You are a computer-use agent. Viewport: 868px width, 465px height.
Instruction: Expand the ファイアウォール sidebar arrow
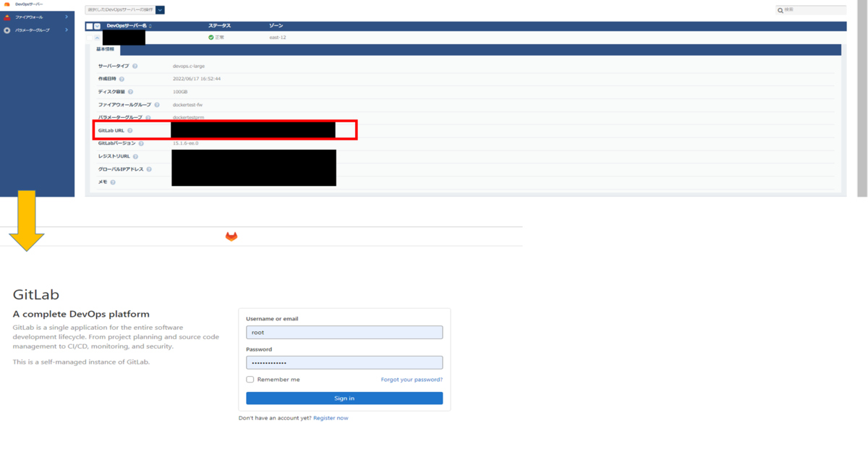67,17
